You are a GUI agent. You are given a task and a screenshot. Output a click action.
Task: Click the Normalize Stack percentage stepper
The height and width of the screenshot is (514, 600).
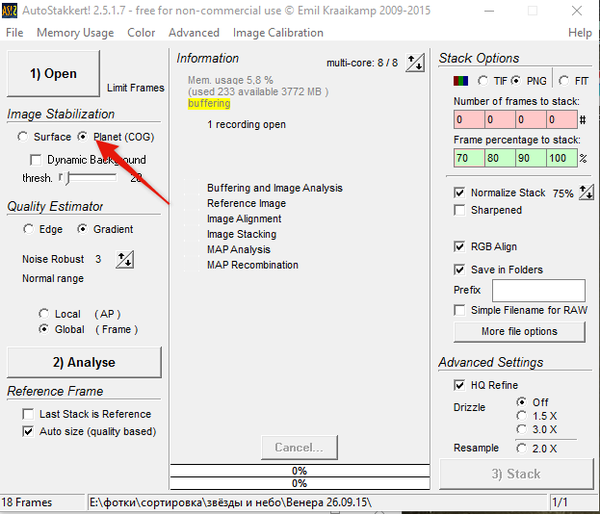point(587,193)
